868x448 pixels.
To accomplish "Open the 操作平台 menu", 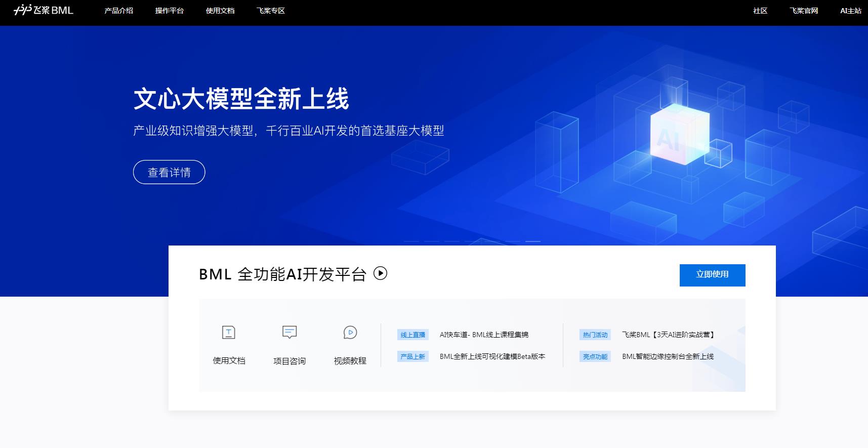I will click(170, 11).
